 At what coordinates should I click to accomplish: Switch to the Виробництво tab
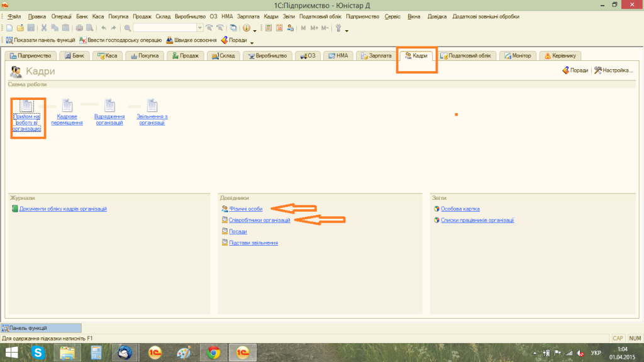point(267,56)
